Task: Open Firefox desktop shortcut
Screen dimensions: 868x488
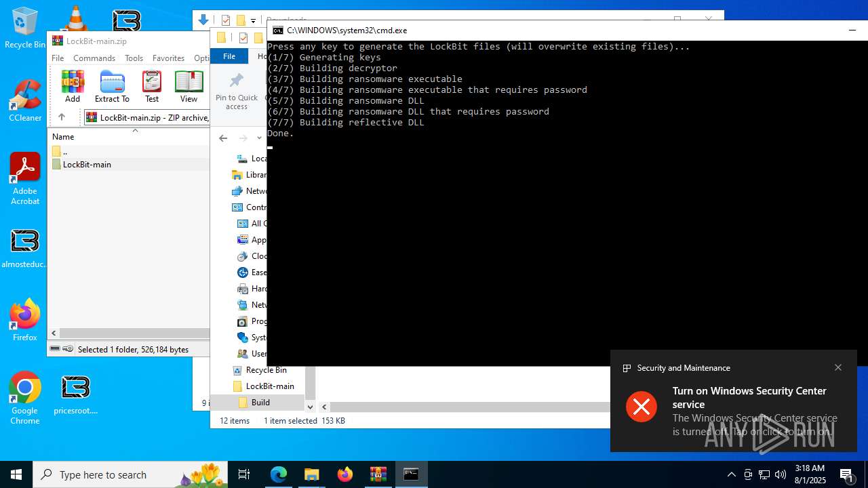Action: click(x=25, y=320)
